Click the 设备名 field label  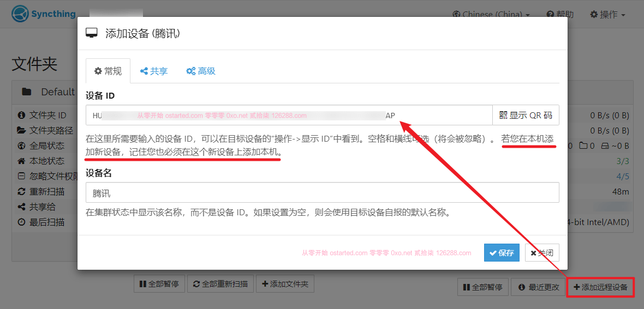click(99, 173)
